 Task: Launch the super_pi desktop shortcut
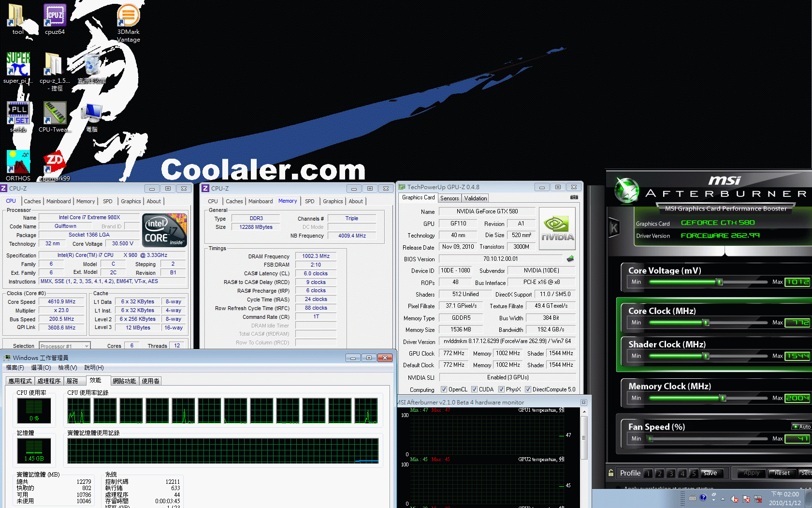click(18, 68)
